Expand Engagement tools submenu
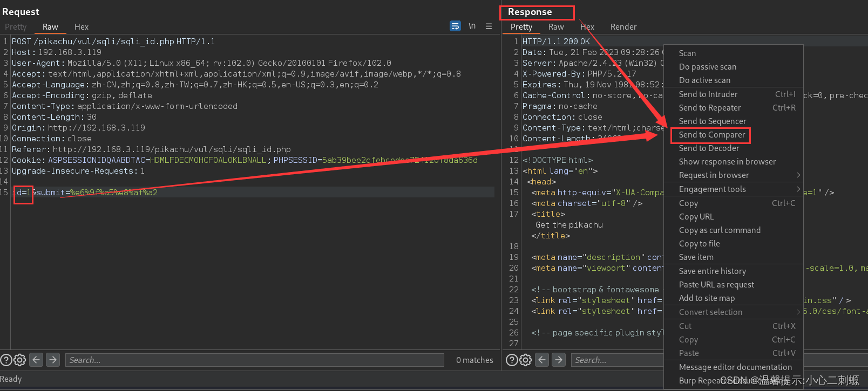Viewport: 868px width, 391px height. click(734, 189)
